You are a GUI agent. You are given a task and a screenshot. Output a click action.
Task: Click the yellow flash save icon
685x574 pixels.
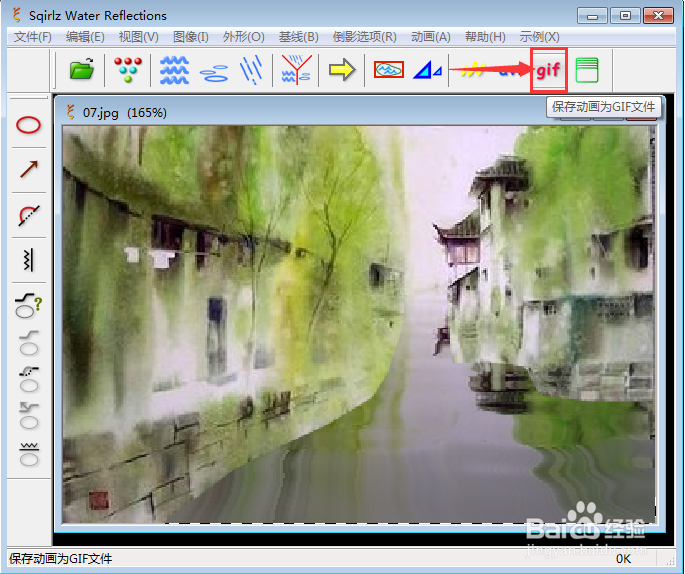point(473,69)
